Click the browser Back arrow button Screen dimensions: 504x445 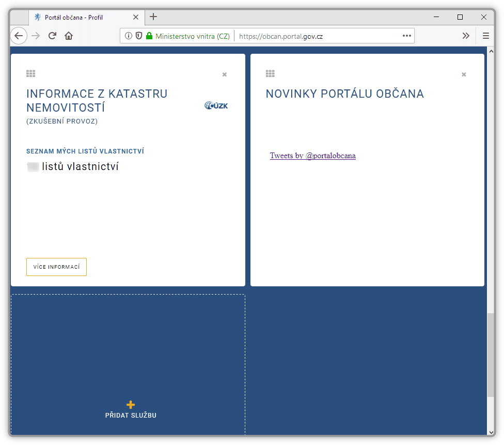(x=19, y=36)
